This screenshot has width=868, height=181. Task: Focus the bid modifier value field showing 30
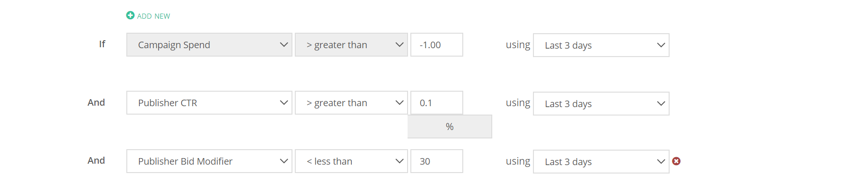tap(437, 161)
